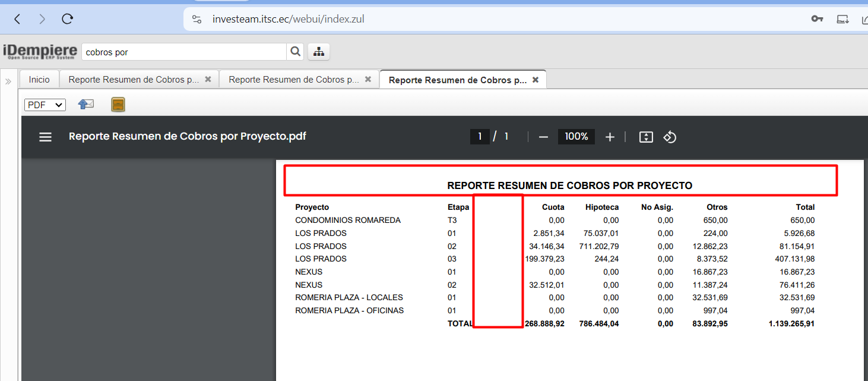868x381 pixels.
Task: Close the active Reporte Resumen tab
Action: (x=535, y=80)
